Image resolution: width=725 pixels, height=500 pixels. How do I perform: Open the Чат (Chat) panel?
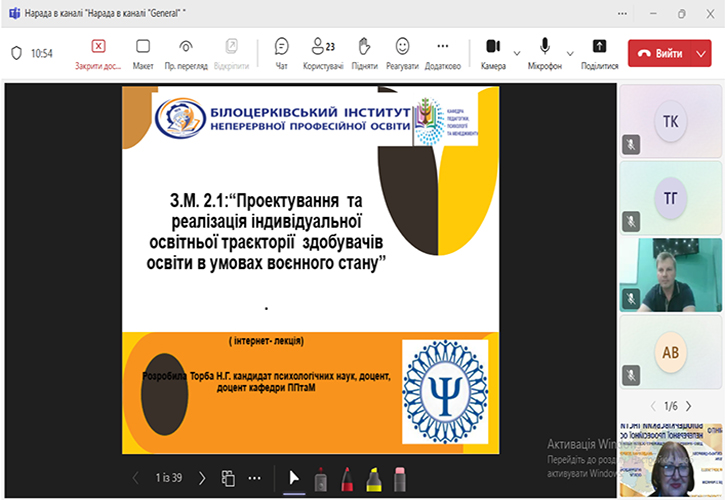coord(281,52)
